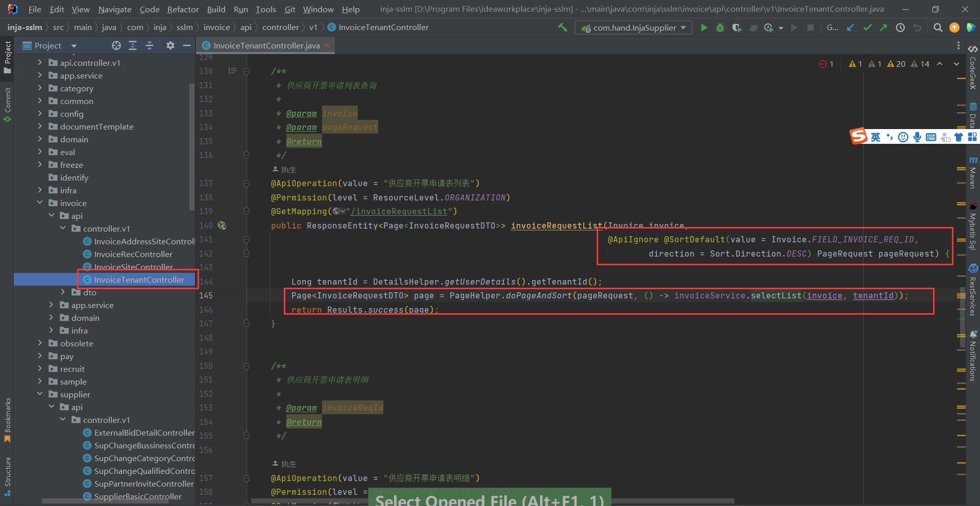The width and height of the screenshot is (980, 506).
Task: Open the Sogou soft keyboard icon
Action: coord(931,137)
